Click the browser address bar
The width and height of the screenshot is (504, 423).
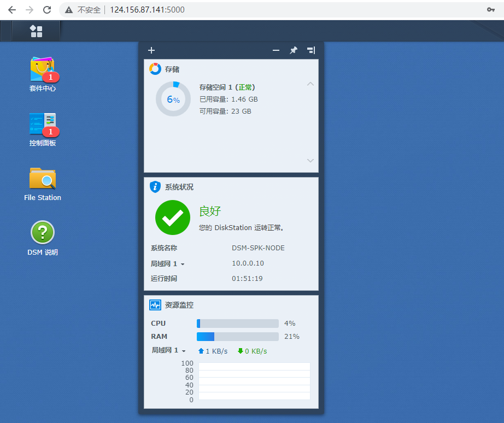point(273,10)
